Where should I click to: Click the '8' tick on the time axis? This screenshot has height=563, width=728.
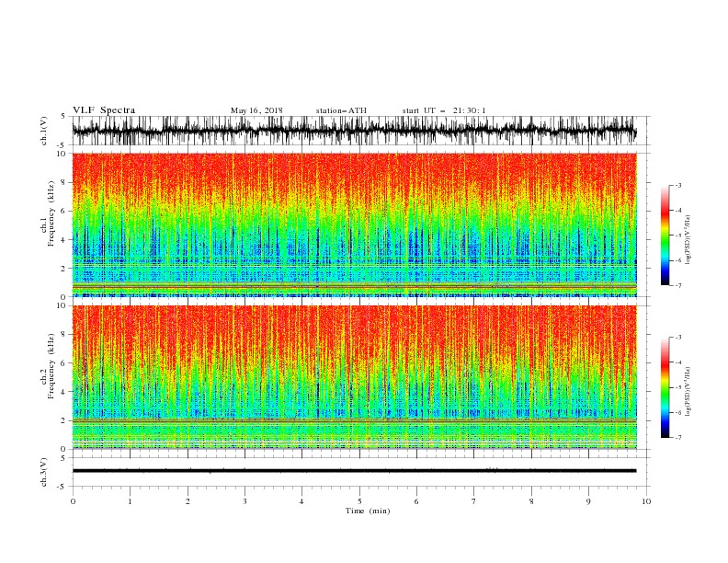[x=531, y=501]
